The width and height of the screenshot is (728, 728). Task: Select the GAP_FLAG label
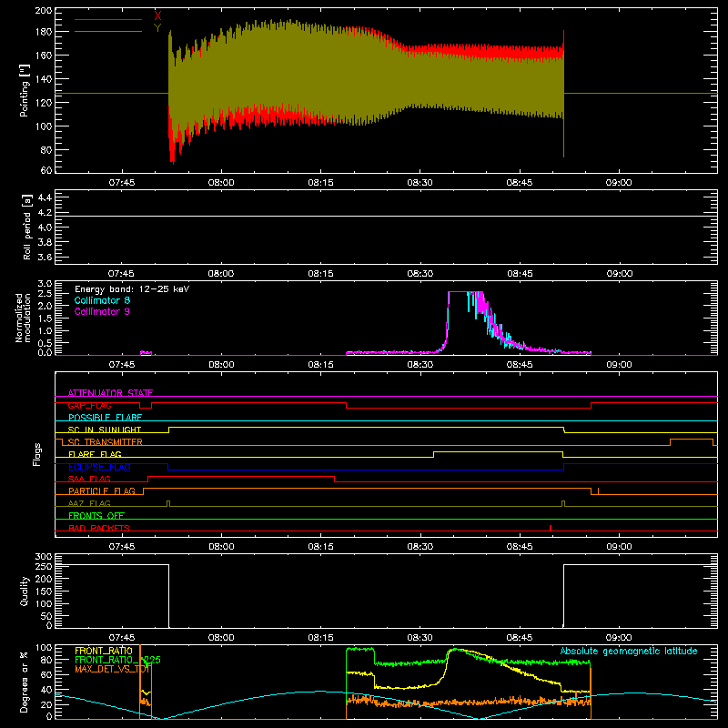click(89, 405)
